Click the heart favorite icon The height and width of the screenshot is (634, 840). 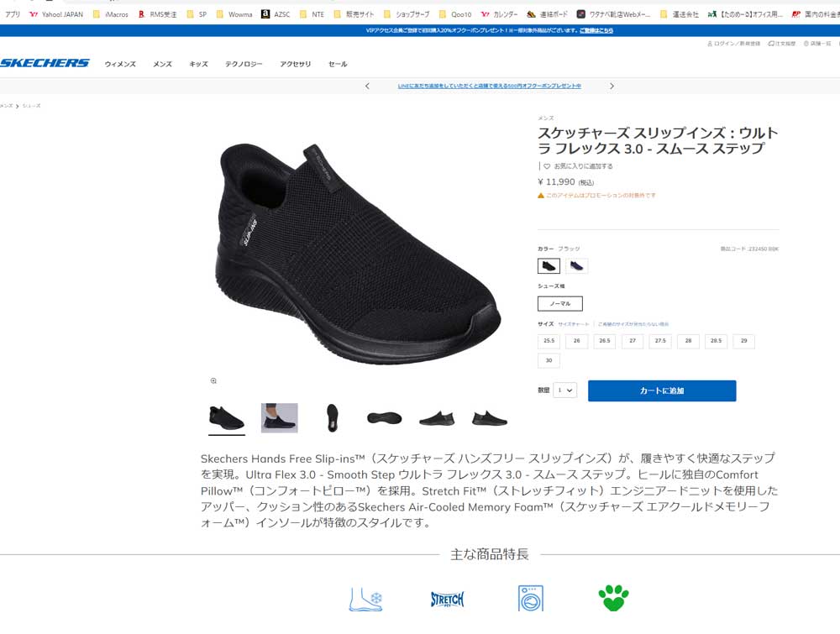pyautogui.click(x=547, y=166)
